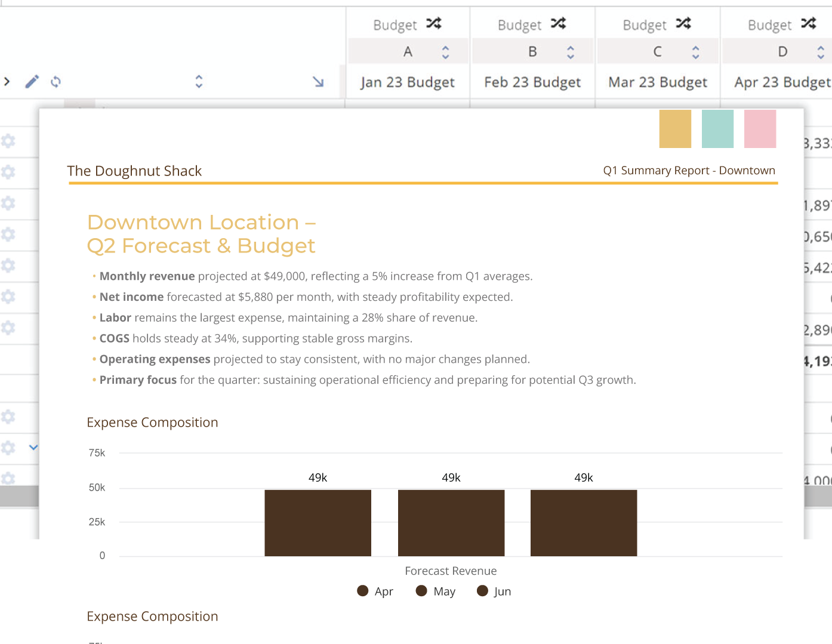Click the Labor bullet line
The height and width of the screenshot is (644, 832).
coord(285,318)
